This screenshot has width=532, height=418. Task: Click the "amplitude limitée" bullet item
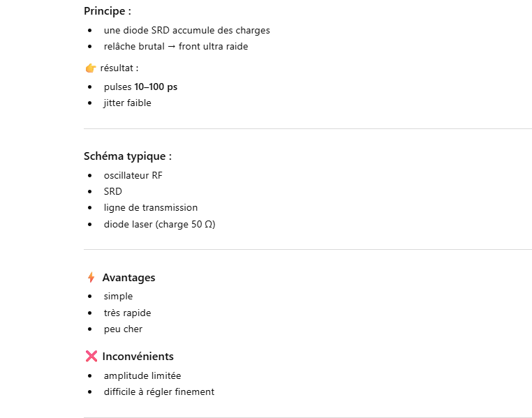tap(142, 376)
